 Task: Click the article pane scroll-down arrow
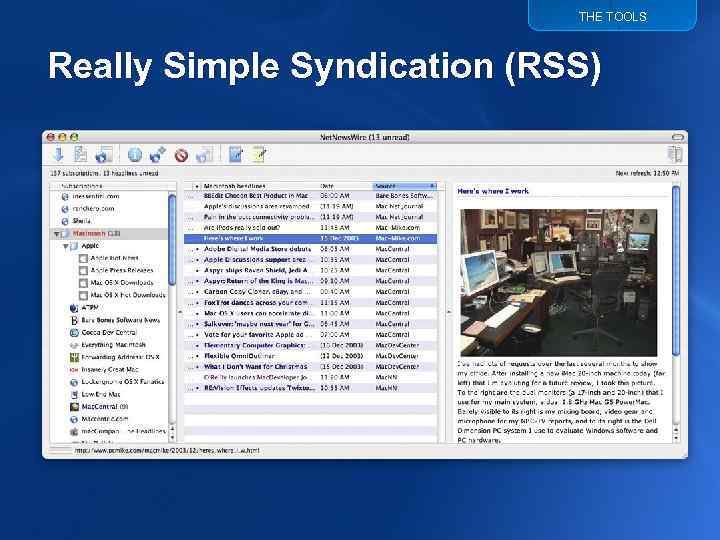tap(676, 438)
